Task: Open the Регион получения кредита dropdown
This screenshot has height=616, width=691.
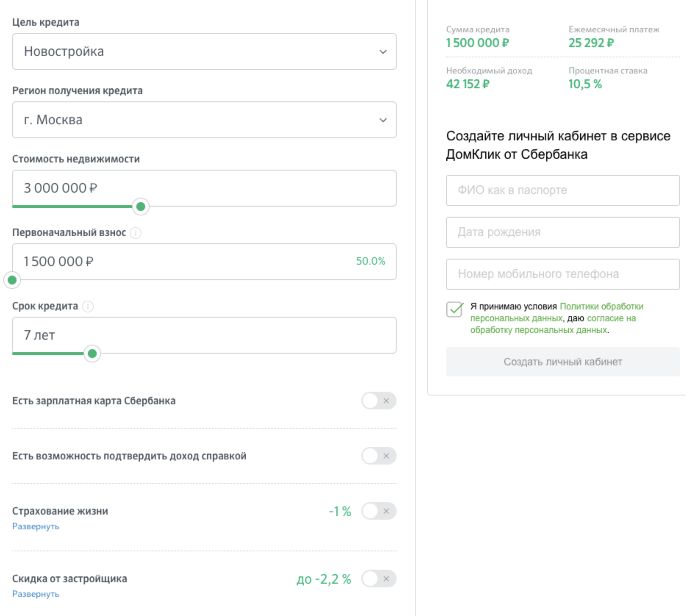Action: coord(204,120)
